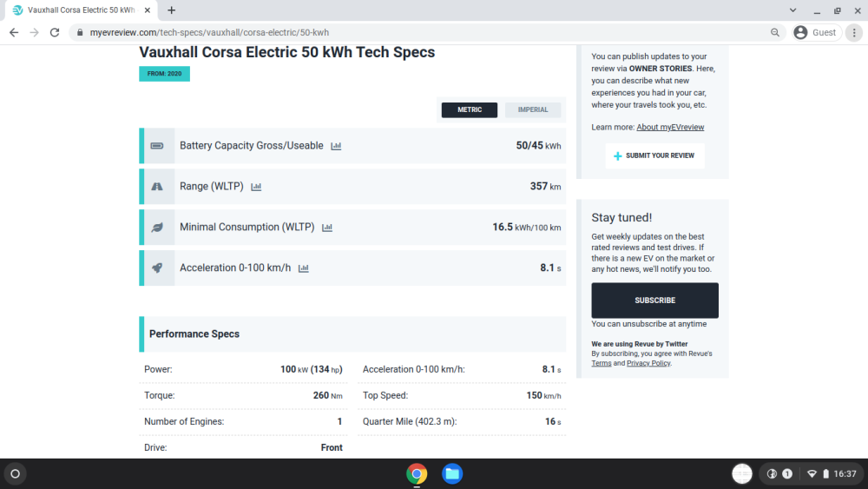Click the page title Vauxhall Corsa Electric heading
Screen dimensions: 868x489
[x=286, y=52]
